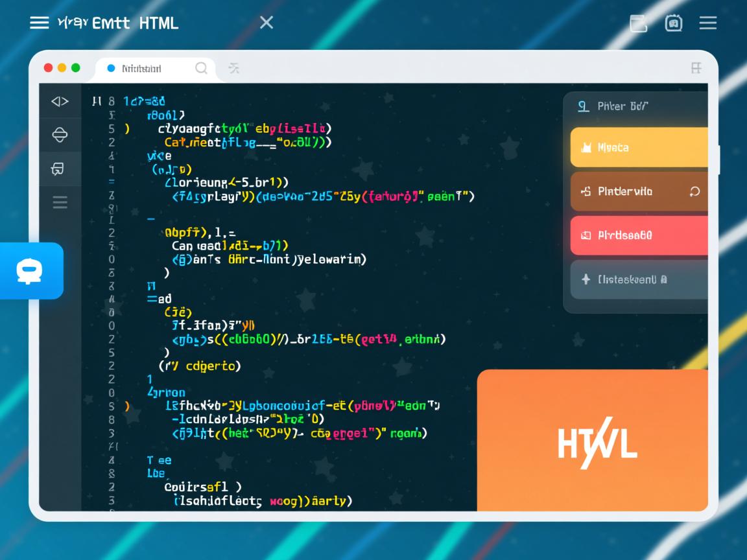
Task: Click the refresh icon on brown panel item
Action: point(694,191)
